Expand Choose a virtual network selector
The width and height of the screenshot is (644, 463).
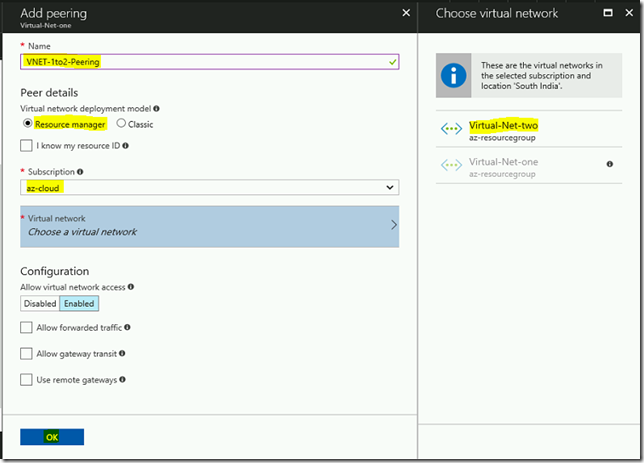point(209,226)
